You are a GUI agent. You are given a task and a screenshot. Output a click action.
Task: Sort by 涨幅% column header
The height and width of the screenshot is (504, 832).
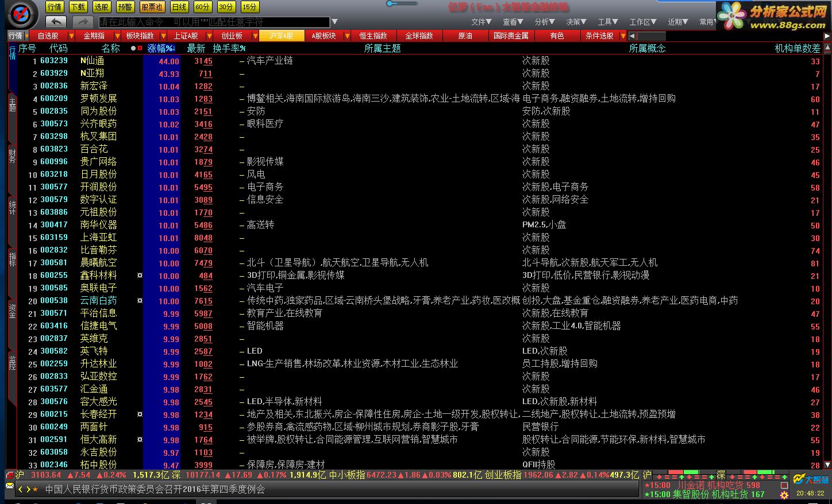pyautogui.click(x=161, y=49)
